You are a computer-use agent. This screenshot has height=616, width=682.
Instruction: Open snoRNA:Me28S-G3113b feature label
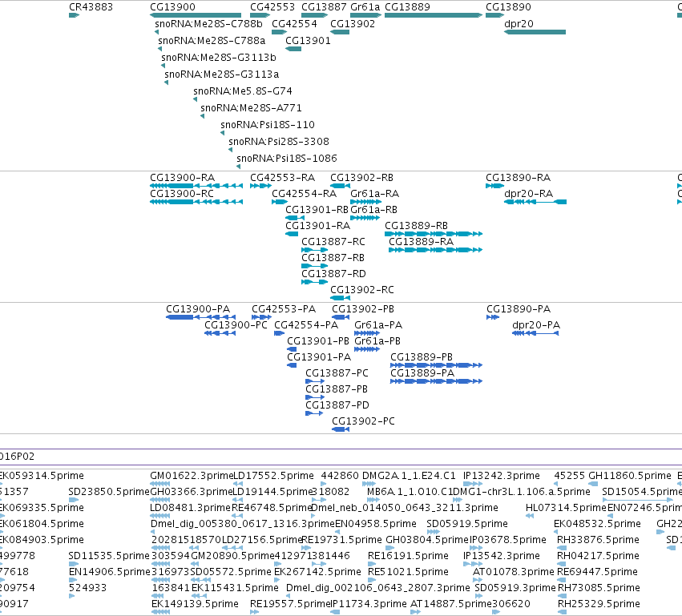tap(219, 58)
